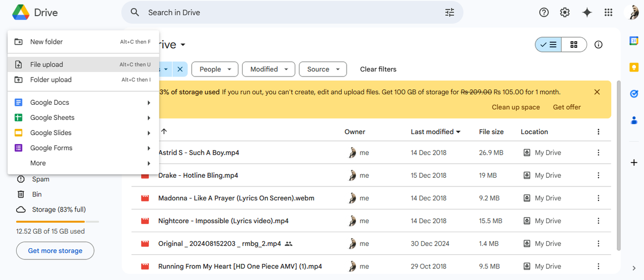This screenshot has height=280, width=644.
Task: Choose File upload from the menu
Action: pos(84,64)
